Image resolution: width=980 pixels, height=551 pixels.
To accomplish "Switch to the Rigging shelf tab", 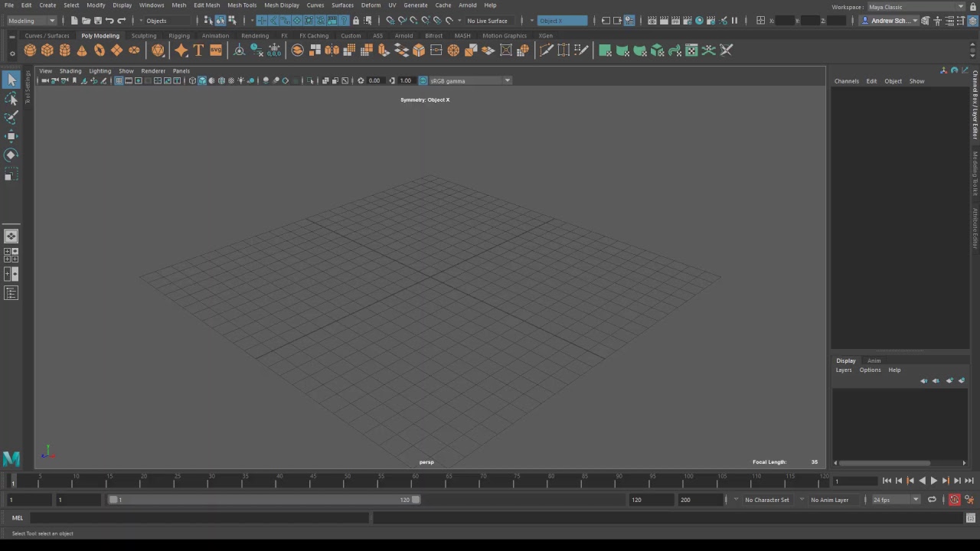I will tap(179, 36).
